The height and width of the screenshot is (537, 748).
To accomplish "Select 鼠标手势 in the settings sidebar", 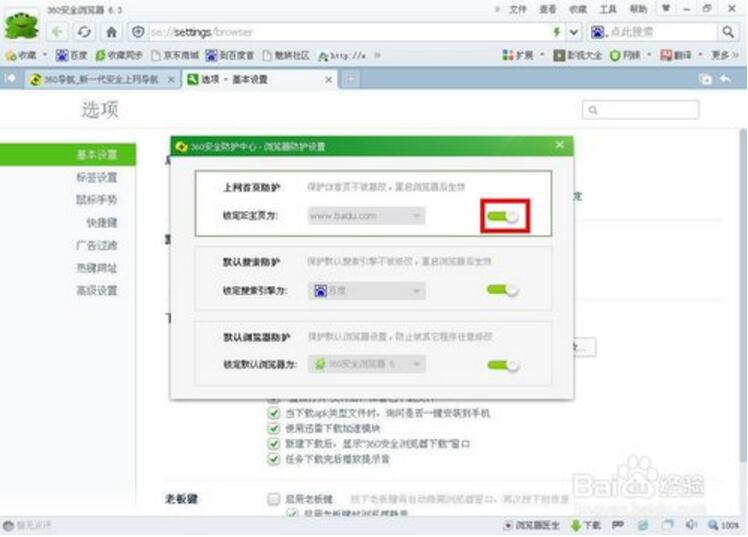I will (x=97, y=199).
